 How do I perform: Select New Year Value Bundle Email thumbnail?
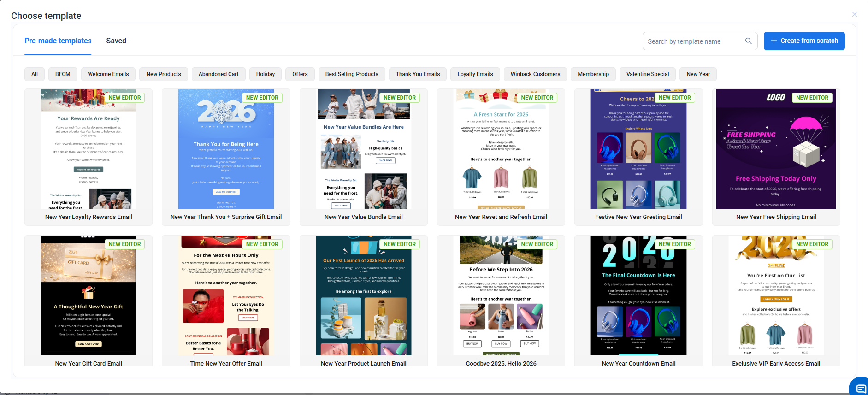pyautogui.click(x=363, y=149)
